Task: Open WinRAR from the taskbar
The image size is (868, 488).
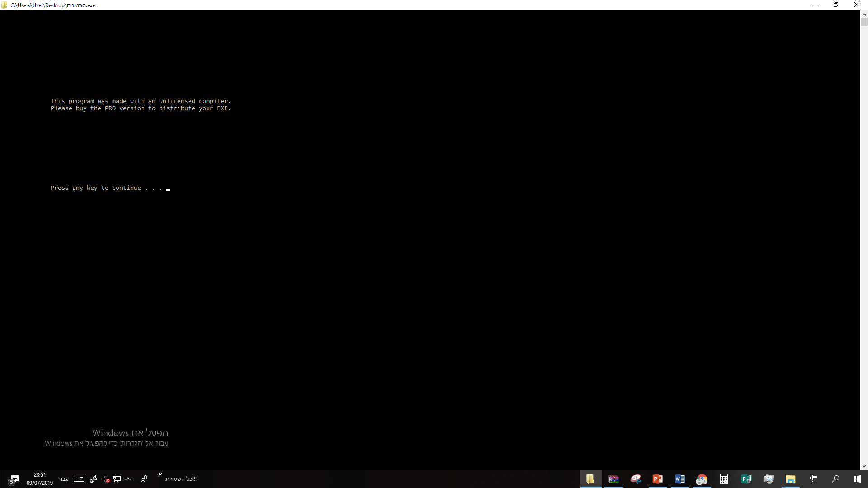Action: pos(613,479)
